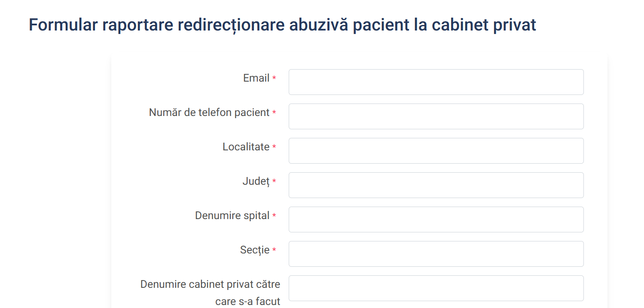Screen dimensions: 644x308
Task: Click the Denumire spital label
Action: pyautogui.click(x=232, y=216)
